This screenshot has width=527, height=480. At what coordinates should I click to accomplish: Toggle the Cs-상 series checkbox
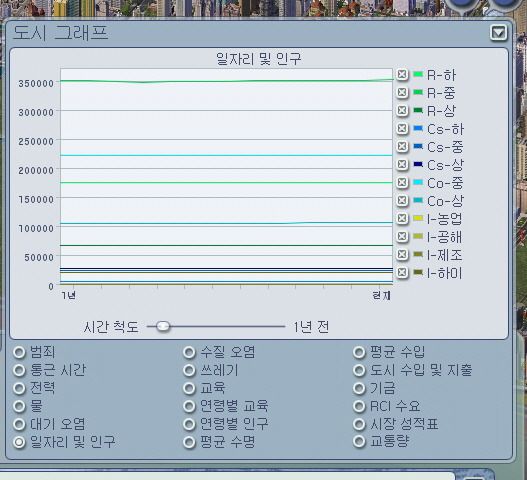(402, 164)
